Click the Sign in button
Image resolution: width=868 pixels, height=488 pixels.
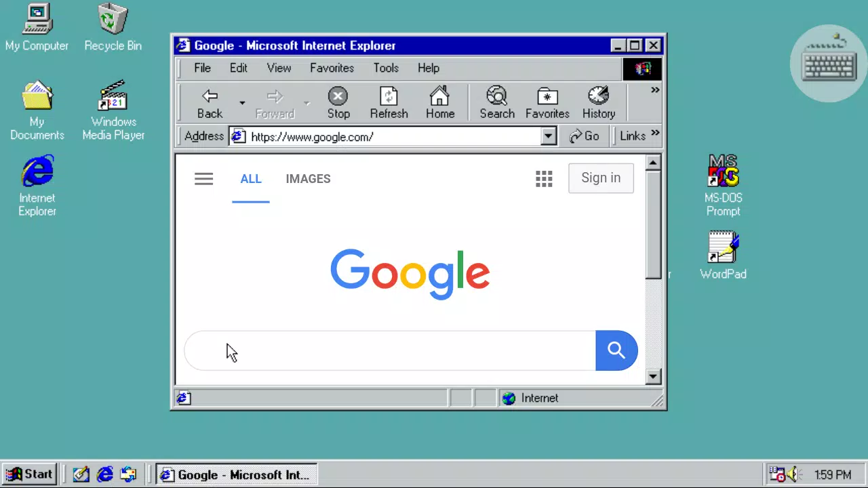(x=600, y=178)
